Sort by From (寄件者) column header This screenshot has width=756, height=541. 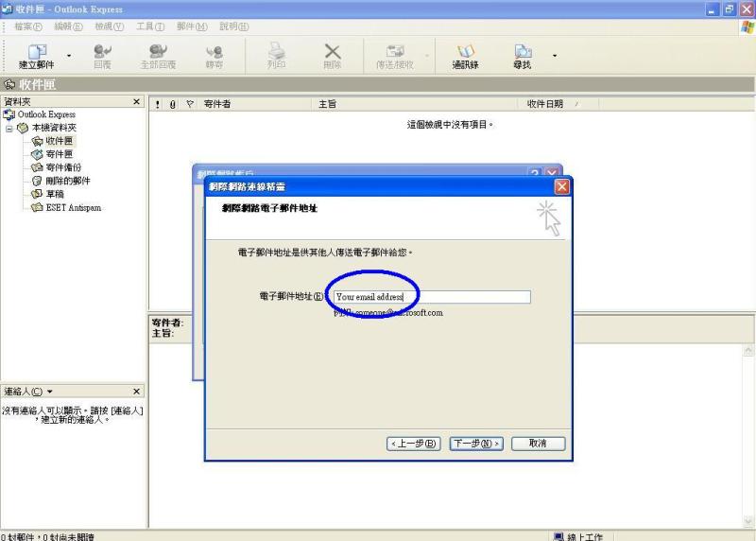(x=255, y=104)
